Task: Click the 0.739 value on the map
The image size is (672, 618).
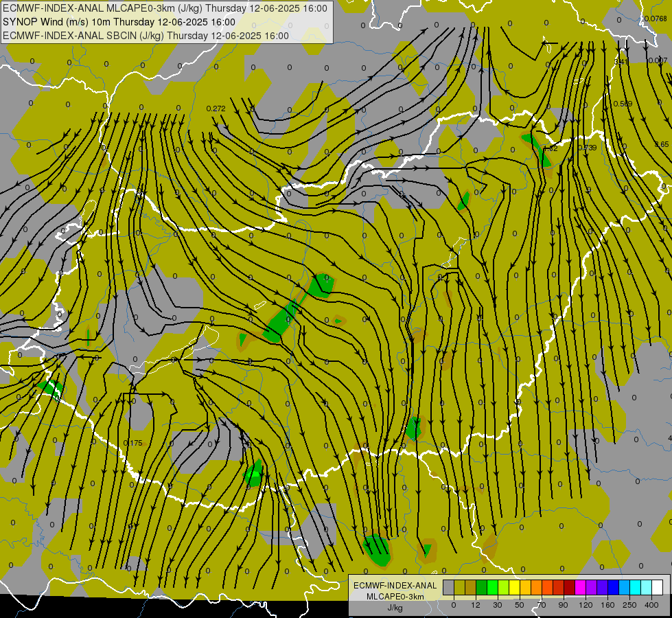Action: [x=587, y=148]
